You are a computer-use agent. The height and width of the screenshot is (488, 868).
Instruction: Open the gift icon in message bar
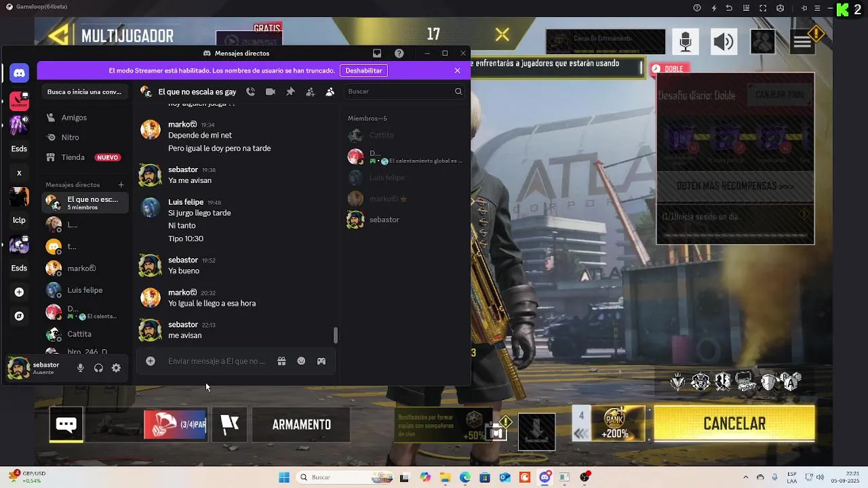click(281, 361)
